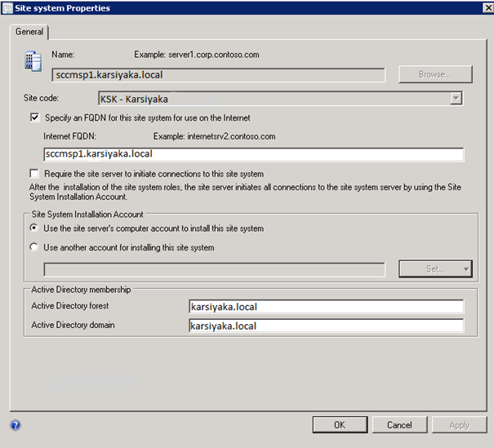This screenshot has height=448, width=494.
Task: Confirm with the OK button
Action: 340,424
